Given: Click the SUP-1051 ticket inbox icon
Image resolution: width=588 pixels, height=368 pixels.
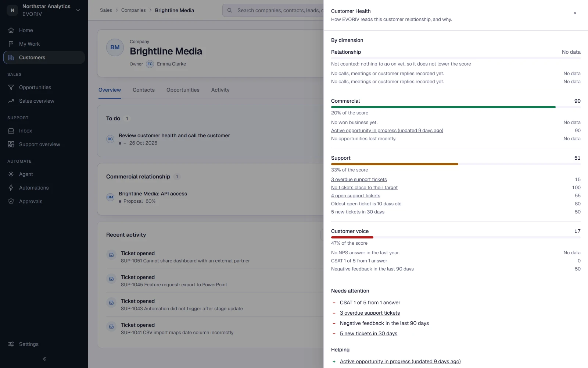Looking at the screenshot, I should [111, 255].
